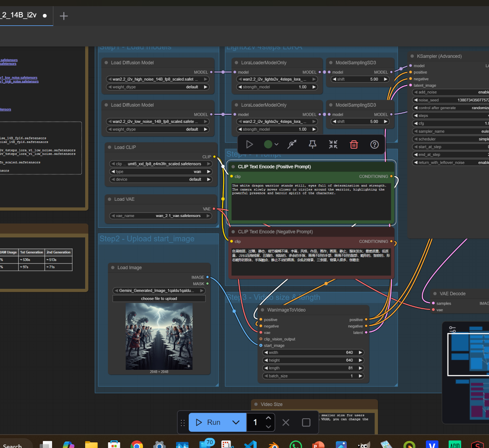The height and width of the screenshot is (448, 489).
Task: Collapse Load CLIP node via its title dot
Action: tap(110, 147)
